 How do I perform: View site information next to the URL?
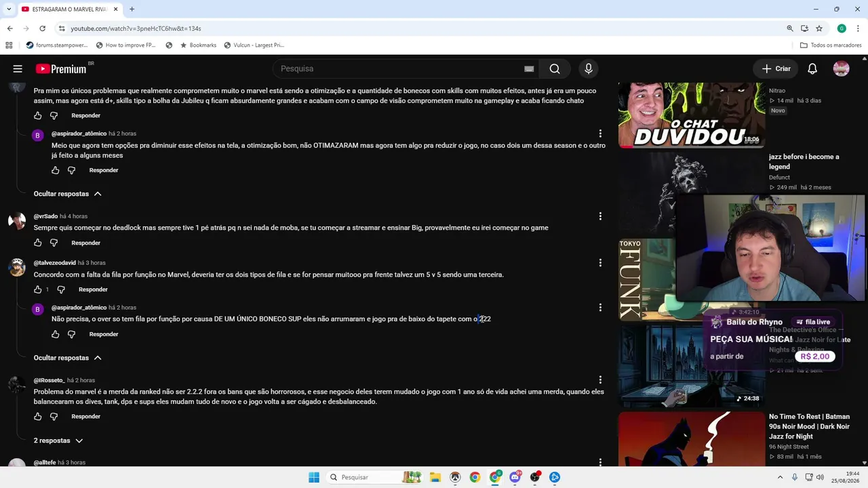[61, 28]
